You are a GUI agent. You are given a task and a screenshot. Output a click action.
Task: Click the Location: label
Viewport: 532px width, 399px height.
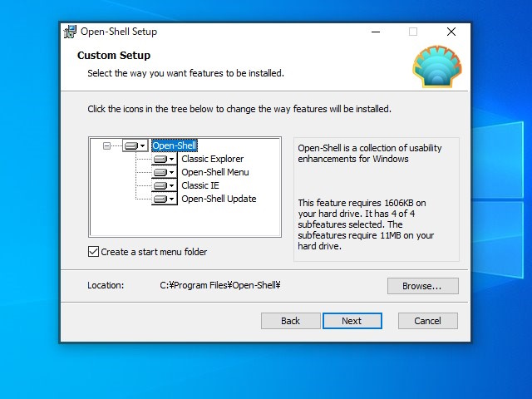(x=106, y=285)
